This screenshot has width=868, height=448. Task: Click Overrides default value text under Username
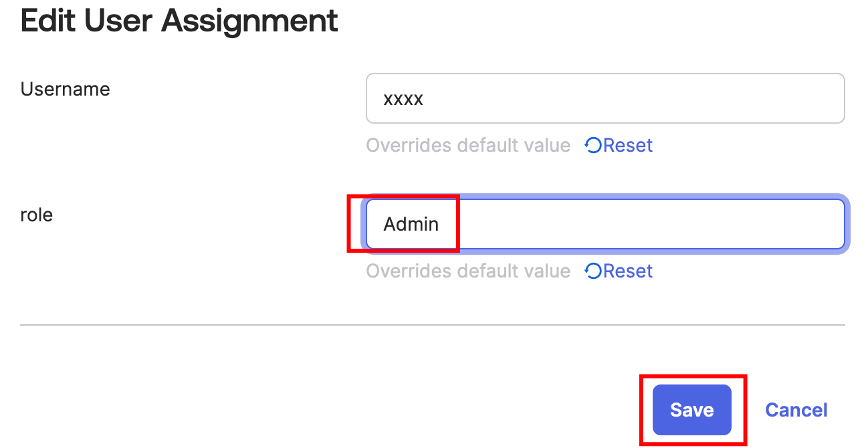coord(468,145)
